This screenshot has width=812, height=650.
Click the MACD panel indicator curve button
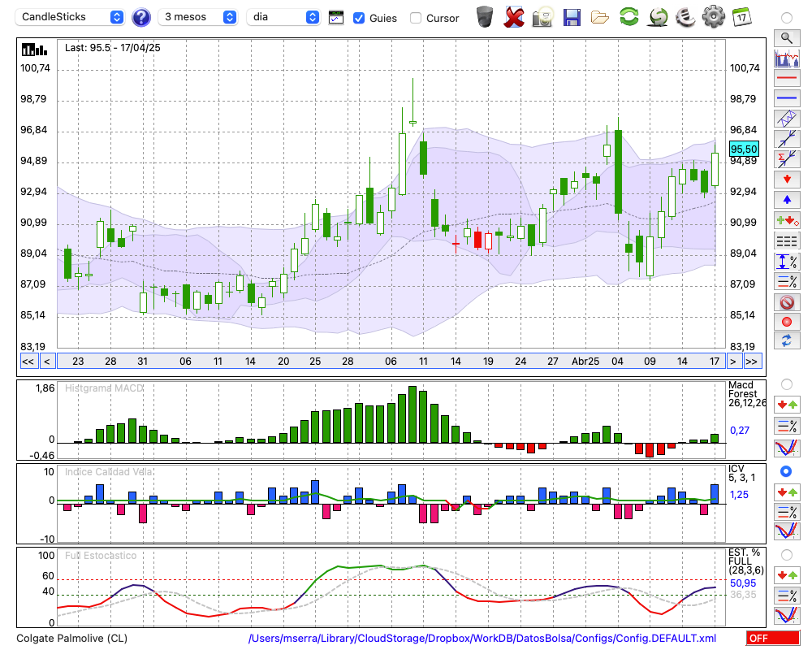pyautogui.click(x=787, y=448)
